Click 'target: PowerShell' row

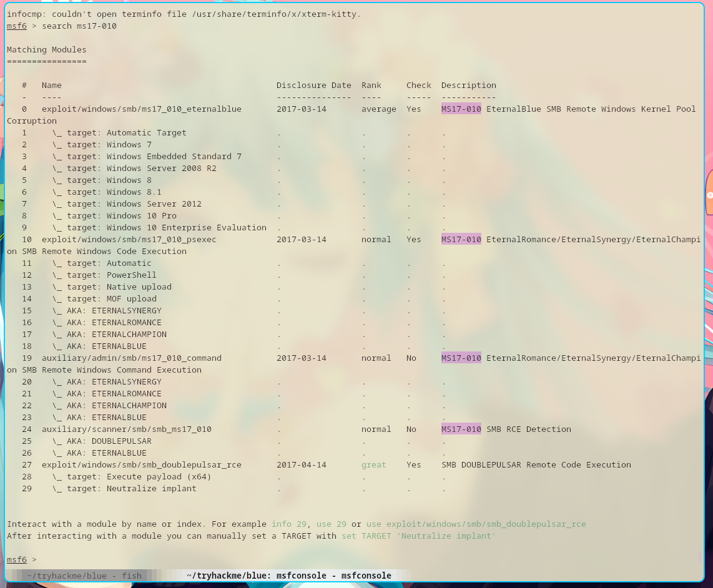click(x=104, y=275)
